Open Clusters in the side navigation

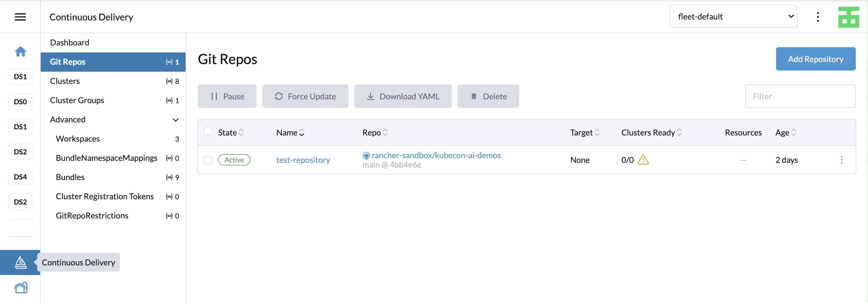click(x=65, y=81)
